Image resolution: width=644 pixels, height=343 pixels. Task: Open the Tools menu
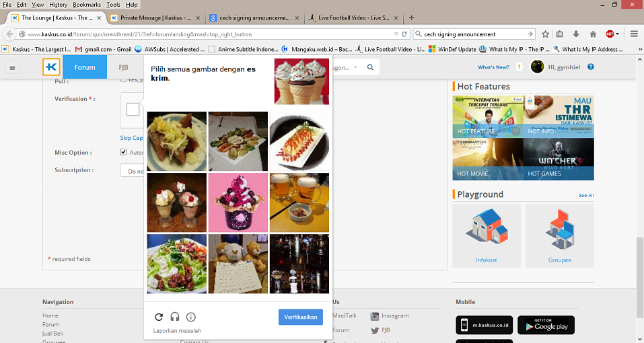(113, 5)
